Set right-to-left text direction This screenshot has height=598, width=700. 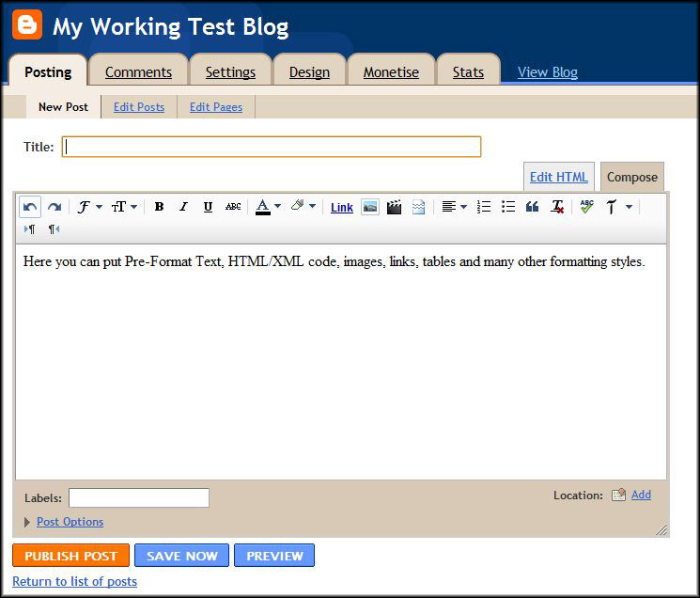[x=54, y=229]
